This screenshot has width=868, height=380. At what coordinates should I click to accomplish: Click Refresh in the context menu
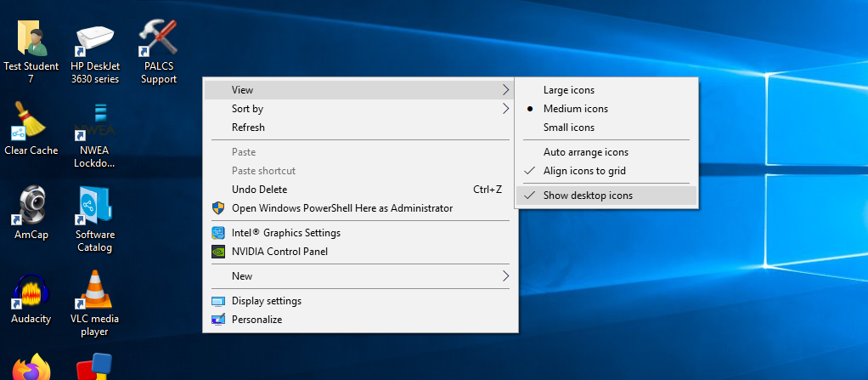click(x=248, y=128)
